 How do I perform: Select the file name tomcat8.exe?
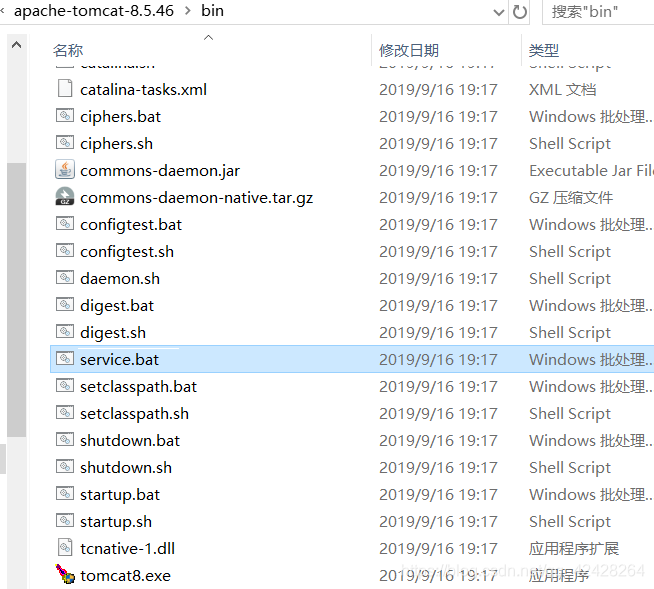(x=125, y=576)
